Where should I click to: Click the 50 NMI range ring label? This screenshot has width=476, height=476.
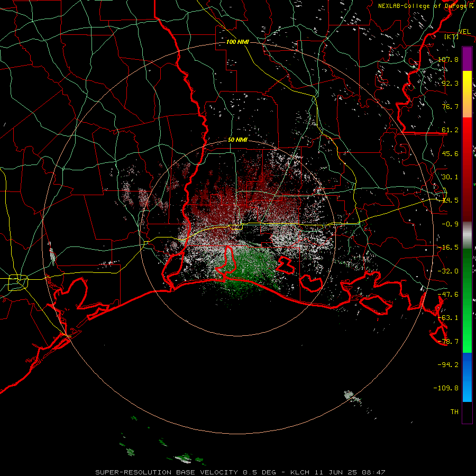point(237,140)
